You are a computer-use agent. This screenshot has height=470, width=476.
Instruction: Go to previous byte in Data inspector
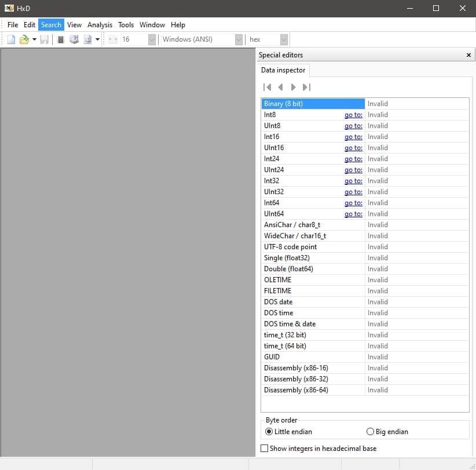coord(280,87)
